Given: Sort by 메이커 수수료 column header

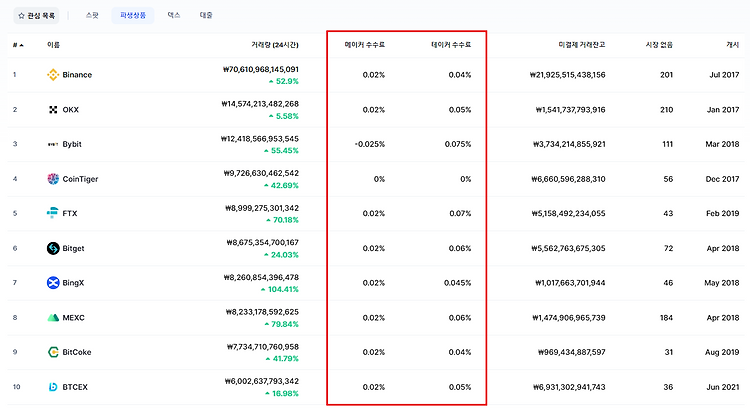Looking at the screenshot, I should coord(364,45).
